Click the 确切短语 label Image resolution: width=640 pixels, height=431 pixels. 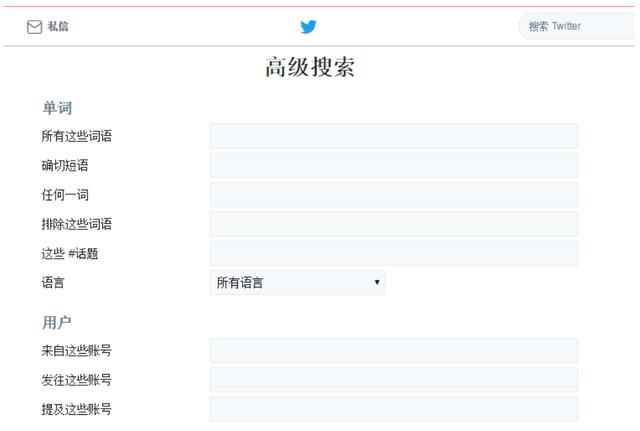[65, 165]
